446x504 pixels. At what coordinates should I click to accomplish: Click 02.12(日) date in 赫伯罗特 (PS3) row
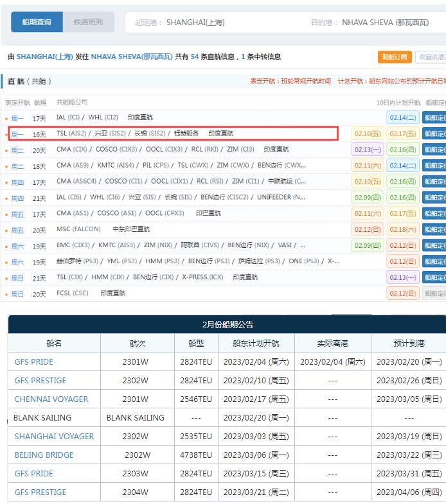pyautogui.click(x=403, y=261)
